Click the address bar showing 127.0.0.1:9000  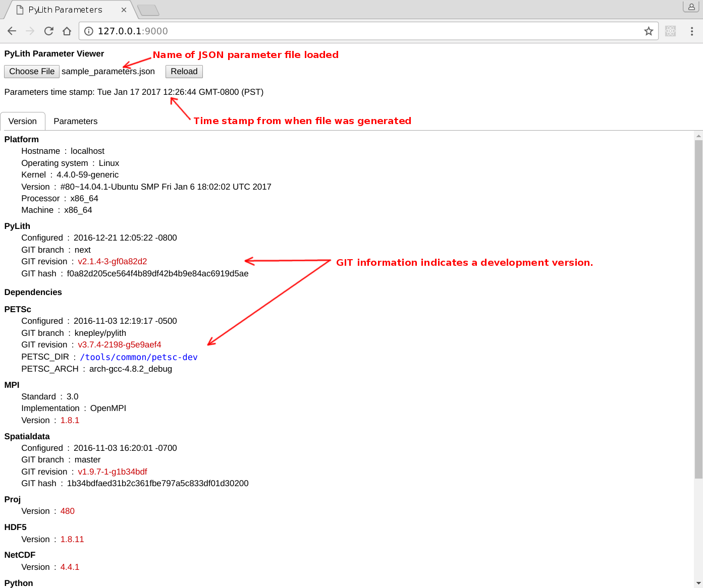368,31
